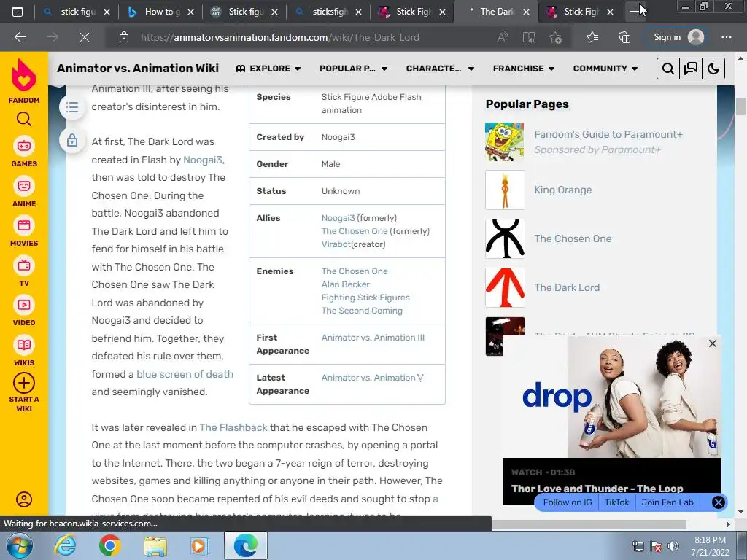The width and height of the screenshot is (747, 560).
Task: Add this page to favorites star icon
Action: (555, 37)
